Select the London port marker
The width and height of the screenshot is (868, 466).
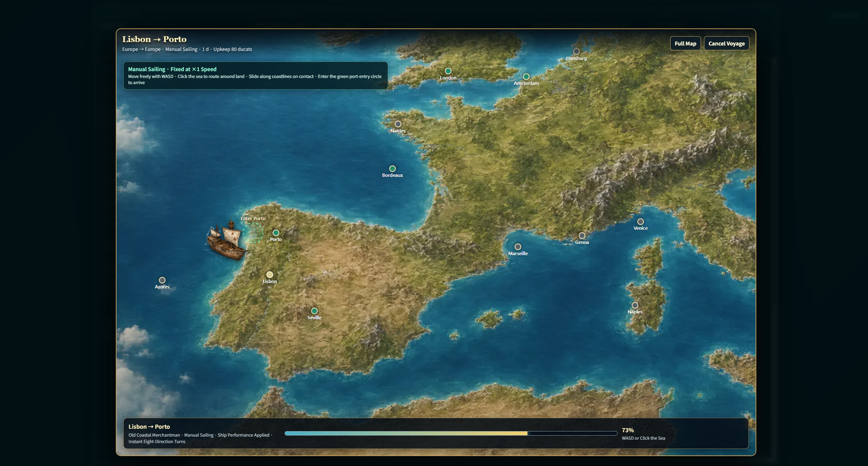coord(448,71)
